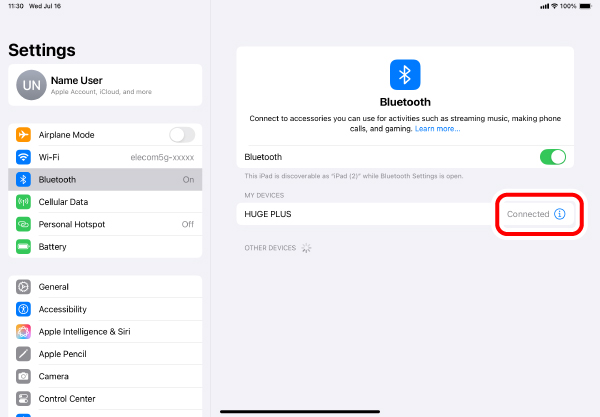This screenshot has width=600, height=417.
Task: Select Apple Pencil in the sidebar
Action: point(105,354)
